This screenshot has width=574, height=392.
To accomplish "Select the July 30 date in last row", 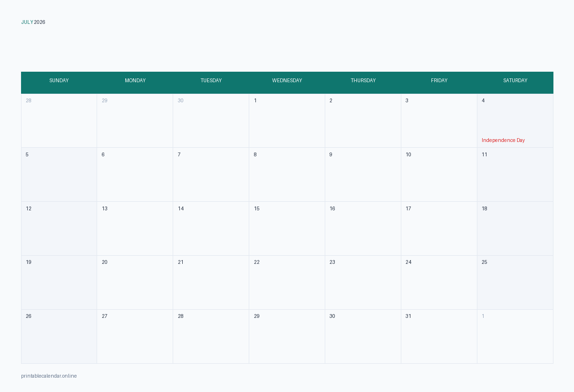I will click(332, 316).
